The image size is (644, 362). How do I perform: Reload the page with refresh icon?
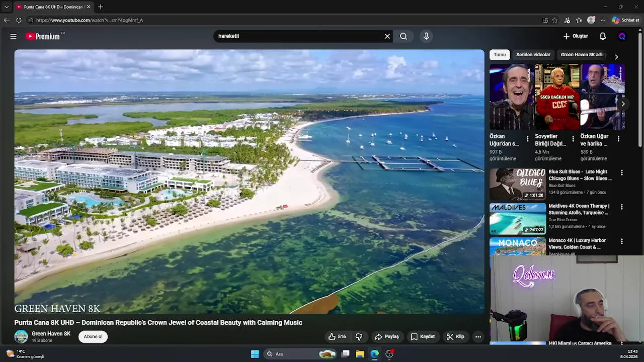point(19,20)
